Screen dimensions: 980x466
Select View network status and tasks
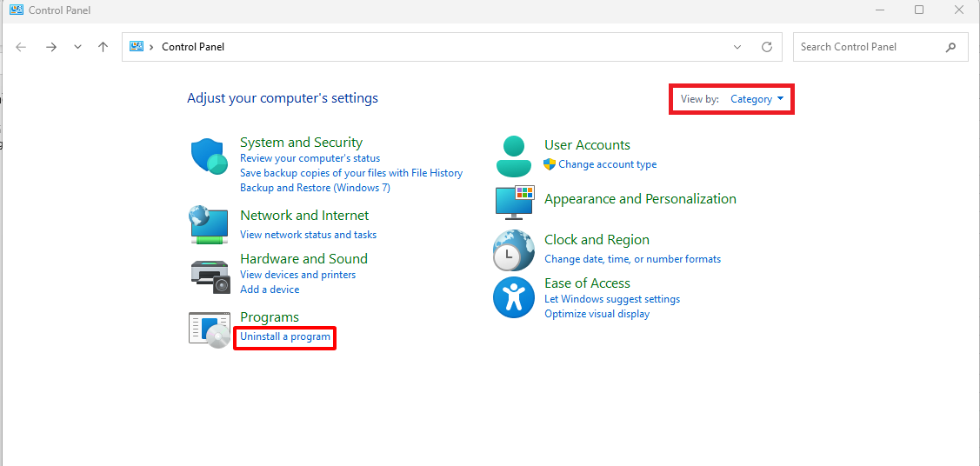[x=308, y=235]
